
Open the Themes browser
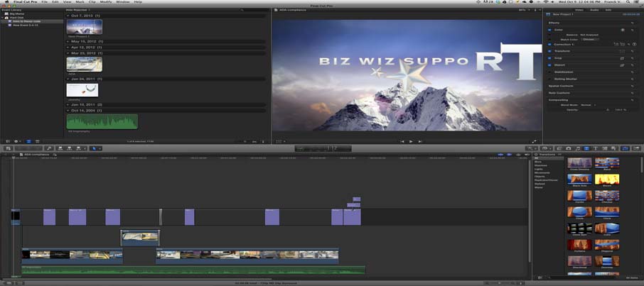click(x=613, y=148)
